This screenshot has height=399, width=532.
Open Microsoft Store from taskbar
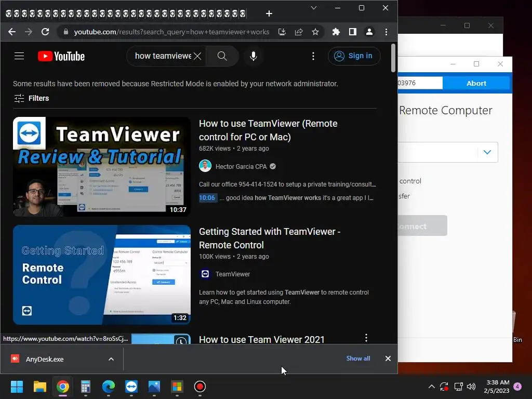click(x=177, y=387)
